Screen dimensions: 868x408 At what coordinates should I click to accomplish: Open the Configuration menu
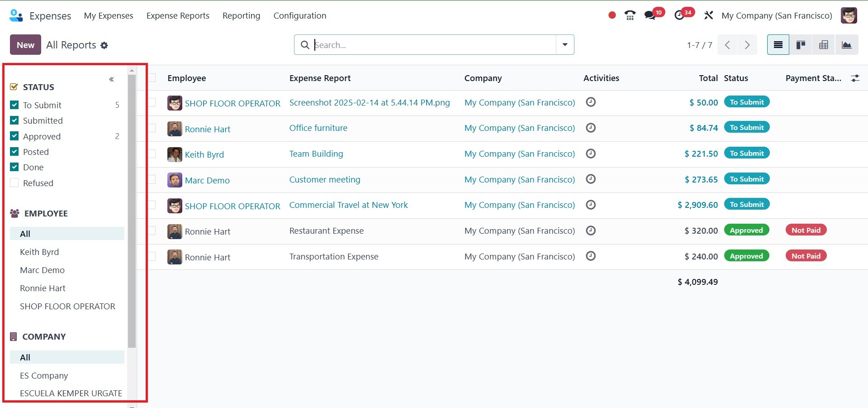click(x=299, y=15)
